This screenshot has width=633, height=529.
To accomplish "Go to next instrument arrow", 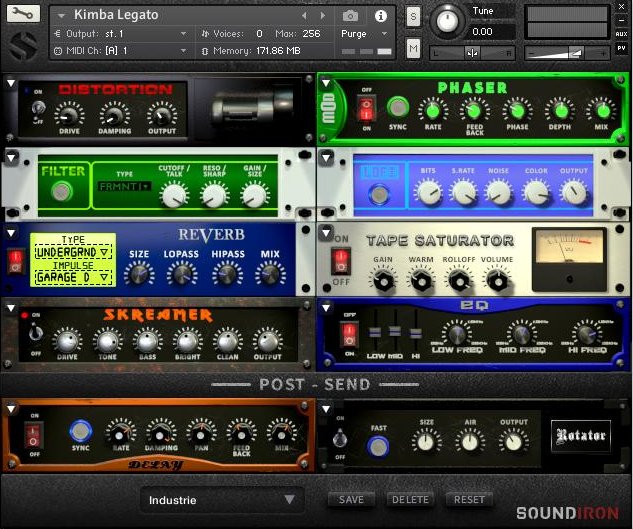I will coord(323,16).
